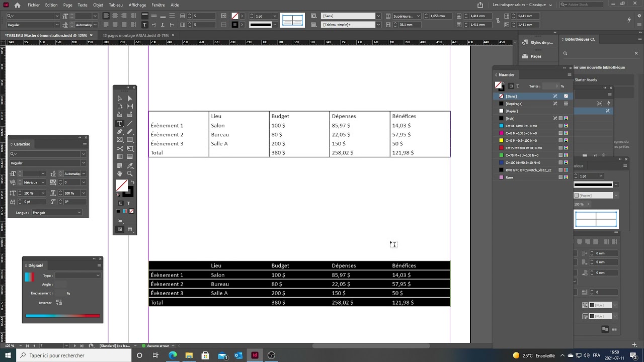
Task: Toggle the text T button in Nuancier panel
Action: [x=518, y=86]
